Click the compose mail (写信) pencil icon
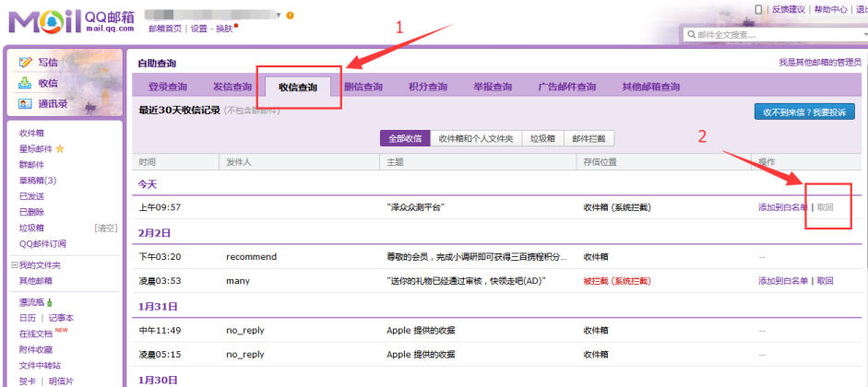The height and width of the screenshot is (387, 868). pyautogui.click(x=25, y=62)
